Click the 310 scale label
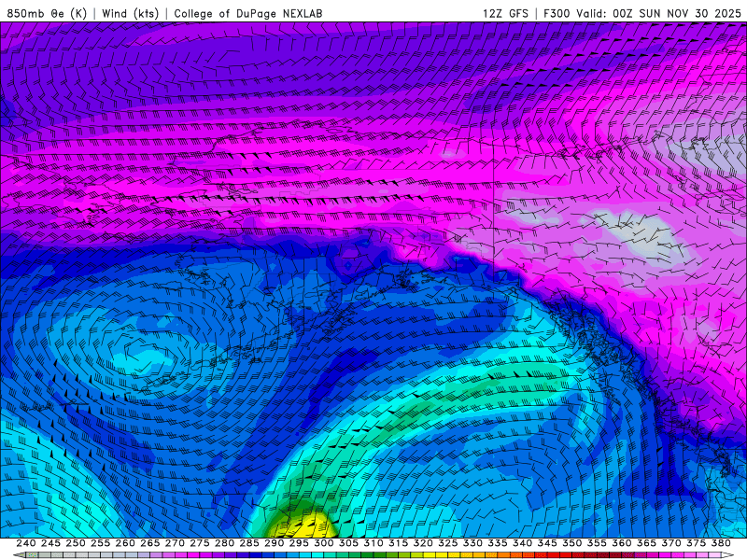The width and height of the screenshot is (747, 560). pyautogui.click(x=373, y=543)
